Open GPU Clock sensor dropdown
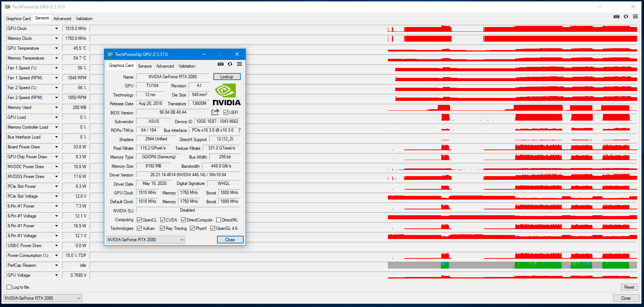Viewport: 644px width, 307px height. (x=56, y=29)
